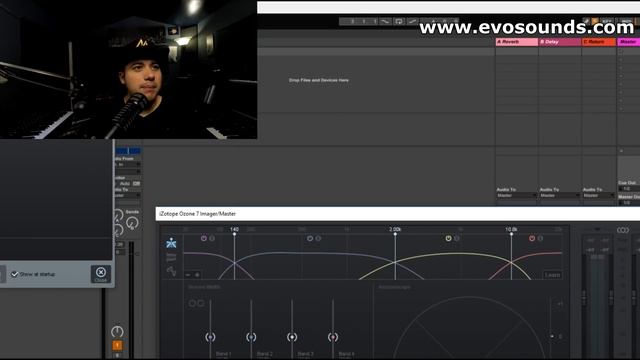Select the 140 Hz crossover handle
Image resolution: width=640 pixels, height=360 pixels.
coord(234,234)
